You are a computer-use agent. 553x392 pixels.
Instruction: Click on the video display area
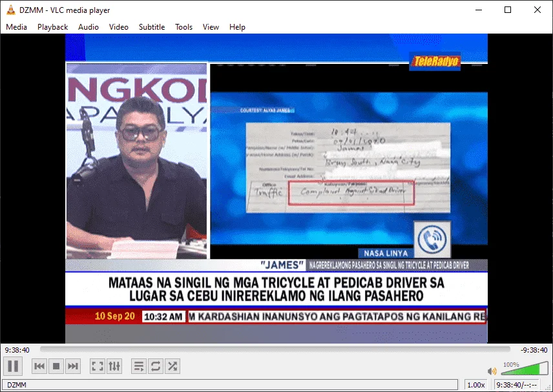pos(276,189)
